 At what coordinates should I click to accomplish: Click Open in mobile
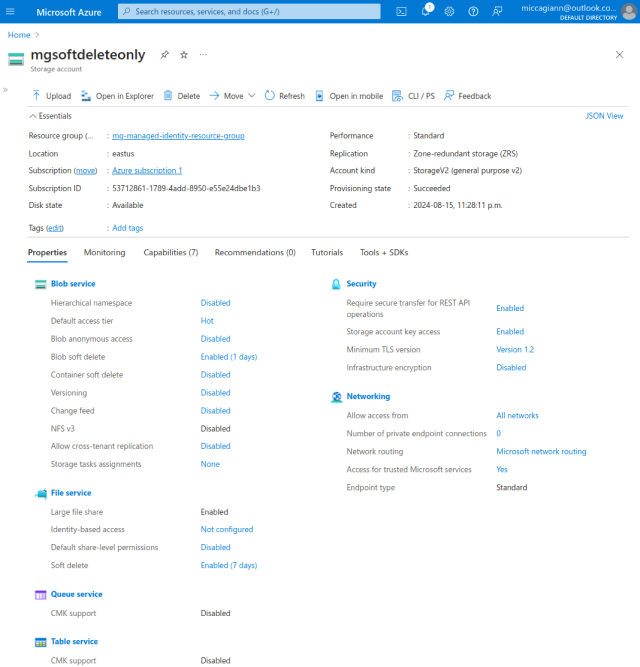tap(349, 96)
